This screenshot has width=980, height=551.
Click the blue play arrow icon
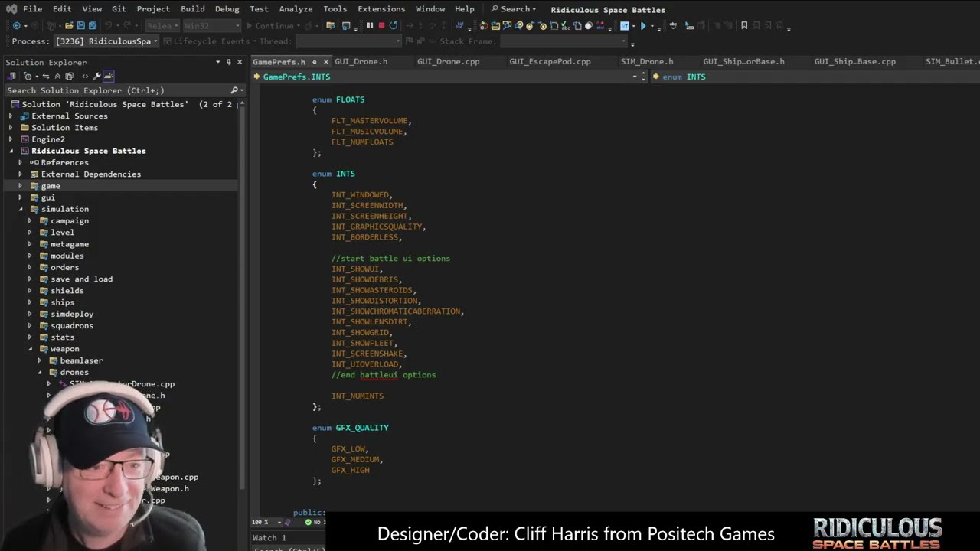click(x=643, y=25)
